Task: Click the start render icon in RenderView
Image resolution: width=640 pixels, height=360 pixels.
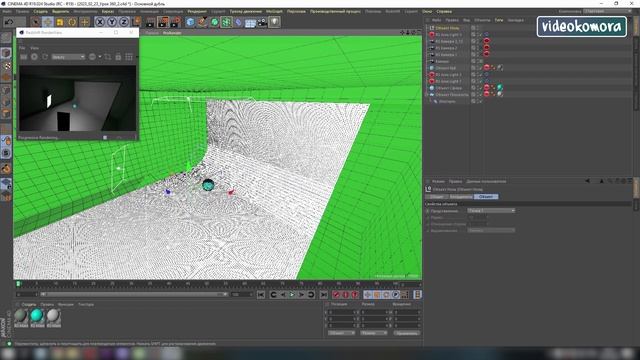Action: [34, 57]
